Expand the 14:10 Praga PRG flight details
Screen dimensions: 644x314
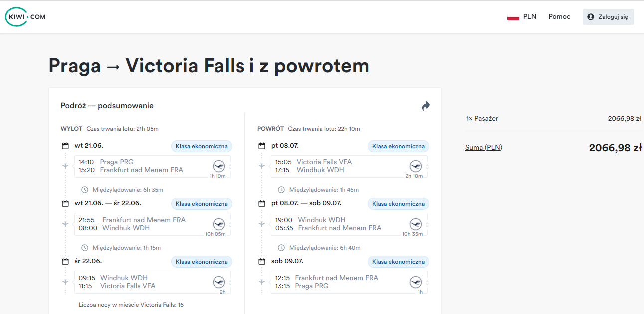[x=153, y=166]
